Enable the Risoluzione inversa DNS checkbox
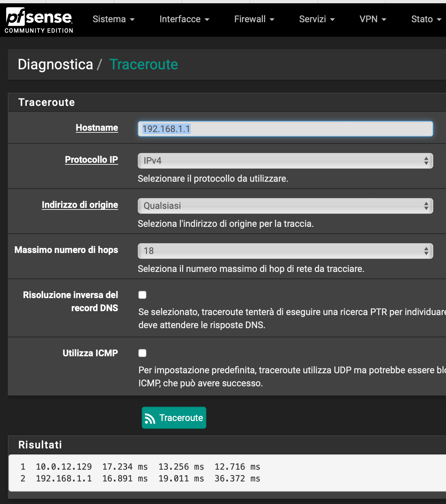 click(x=142, y=295)
